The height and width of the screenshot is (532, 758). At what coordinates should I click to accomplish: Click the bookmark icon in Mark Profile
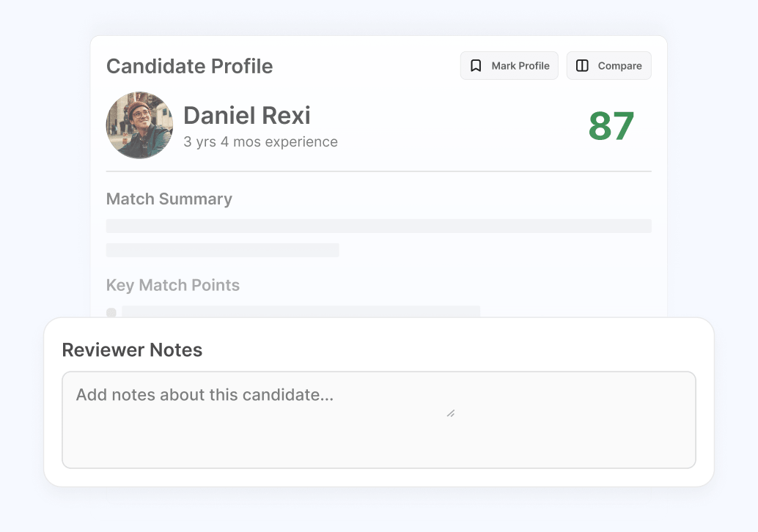(476, 66)
